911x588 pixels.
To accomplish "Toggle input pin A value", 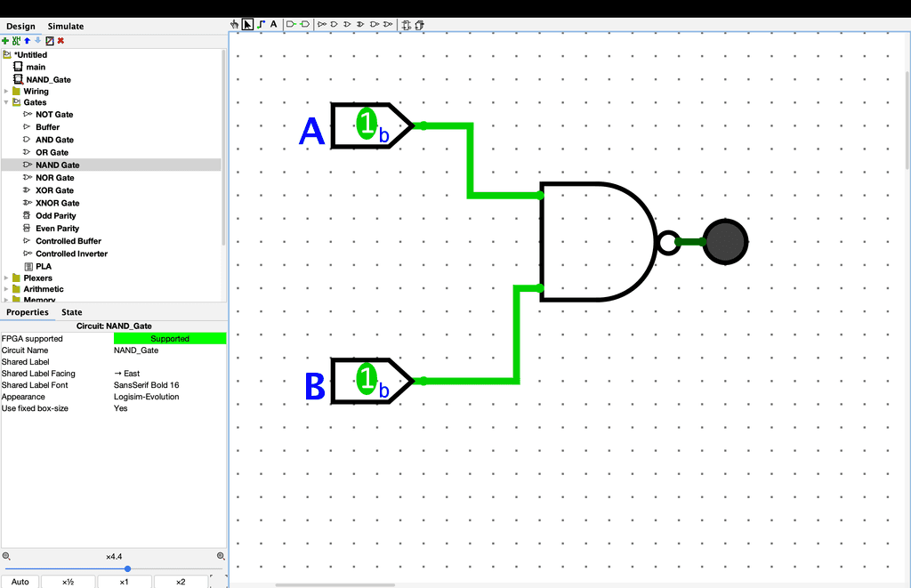I will tap(367, 125).
